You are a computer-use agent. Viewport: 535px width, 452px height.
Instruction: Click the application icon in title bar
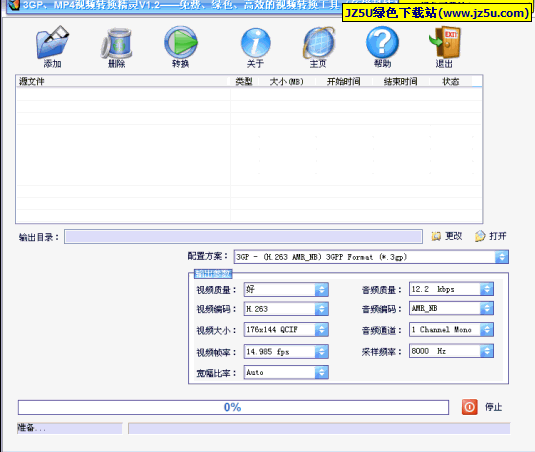click(13, 4)
